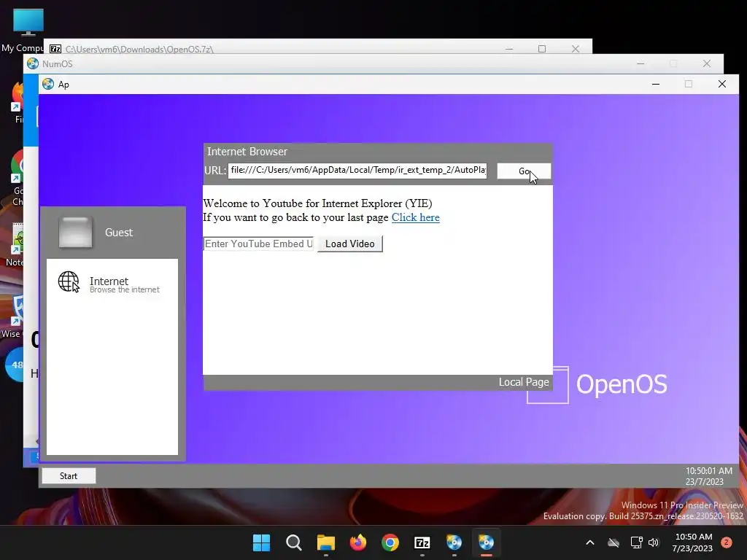
Task: Minimize the NumOS window
Action: pyautogui.click(x=640, y=64)
